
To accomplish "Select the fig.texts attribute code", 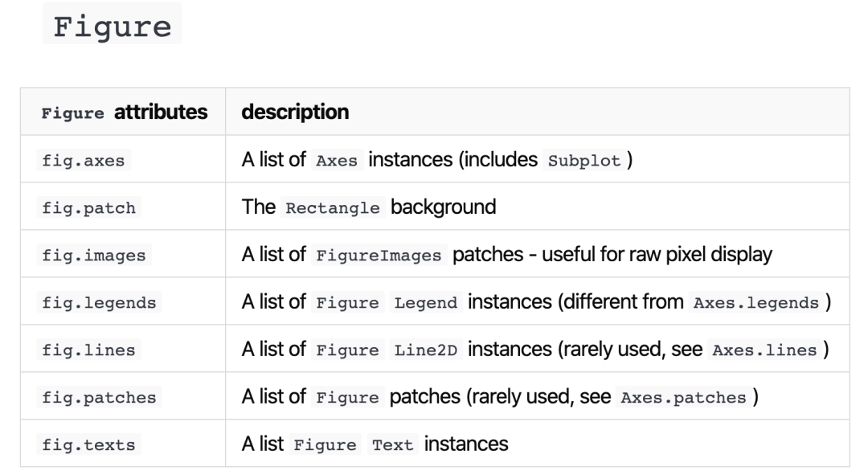I will click(x=88, y=444).
